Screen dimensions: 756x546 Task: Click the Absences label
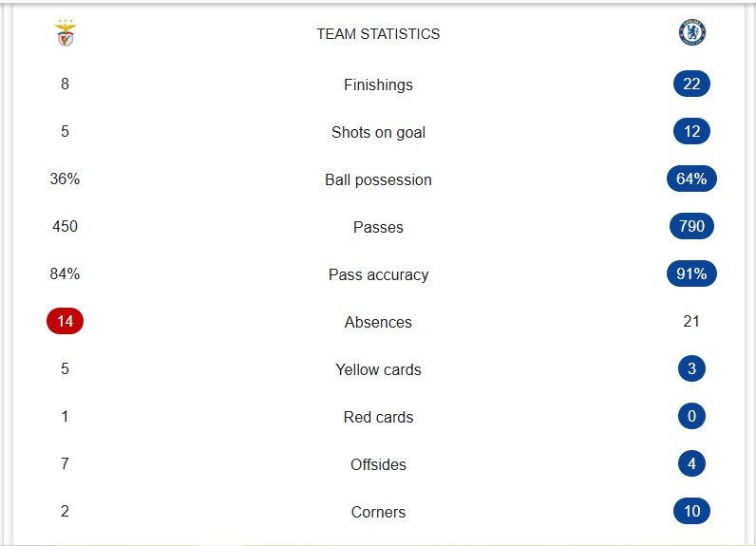[x=378, y=322]
